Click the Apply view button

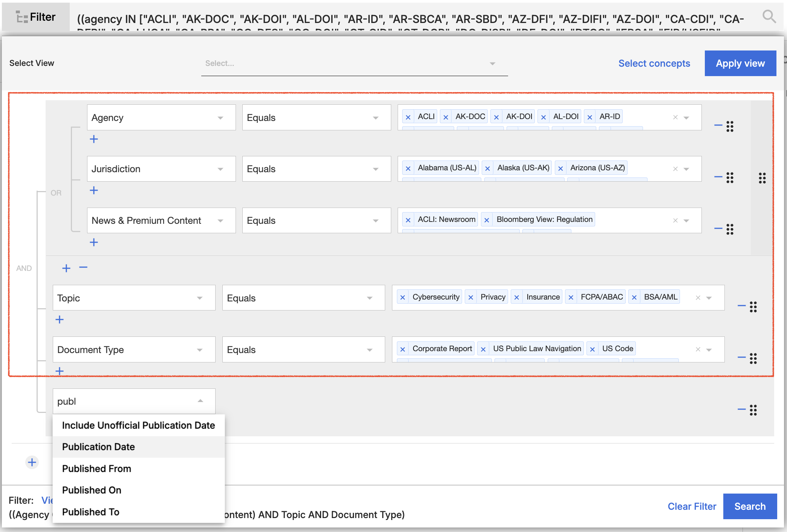(x=740, y=63)
